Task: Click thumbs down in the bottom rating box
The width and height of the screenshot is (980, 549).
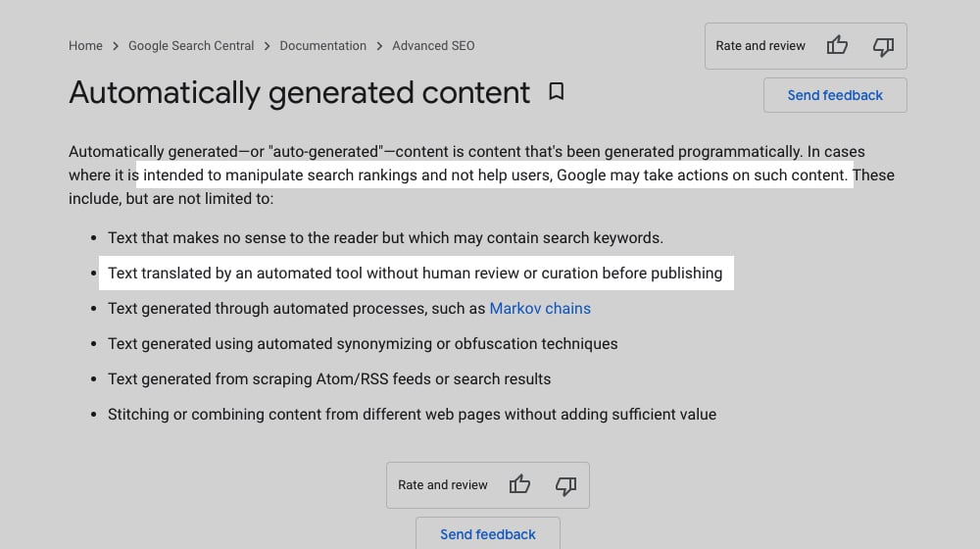Action: [x=565, y=485]
